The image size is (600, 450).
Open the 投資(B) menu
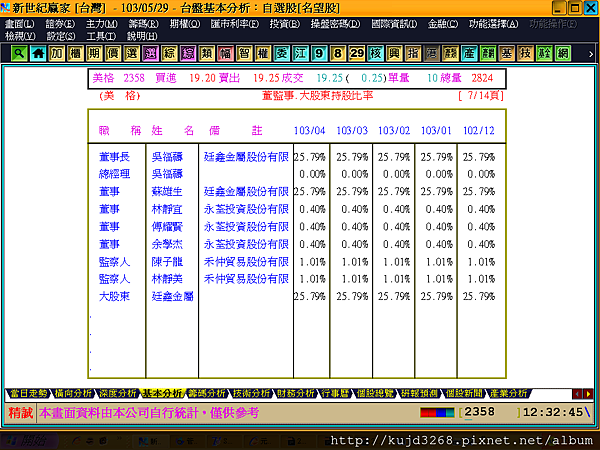click(284, 24)
